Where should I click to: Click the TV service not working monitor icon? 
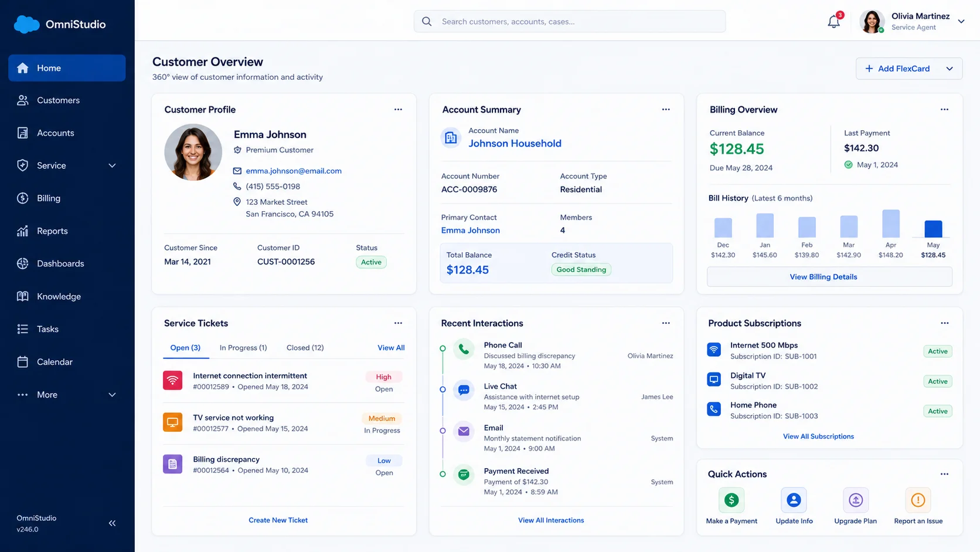[172, 422]
